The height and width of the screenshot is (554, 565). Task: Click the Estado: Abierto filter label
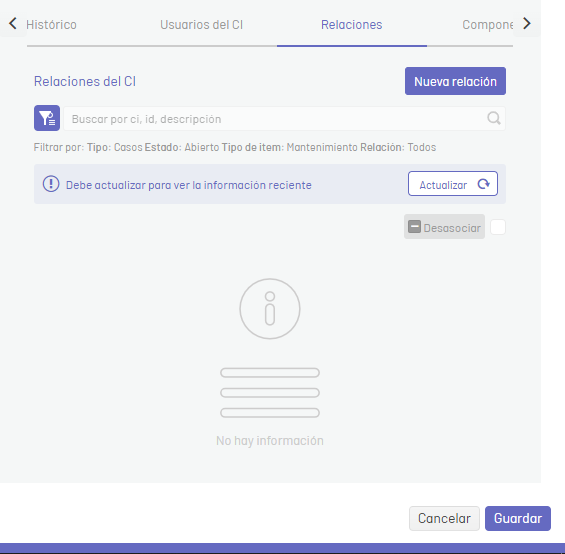182,147
